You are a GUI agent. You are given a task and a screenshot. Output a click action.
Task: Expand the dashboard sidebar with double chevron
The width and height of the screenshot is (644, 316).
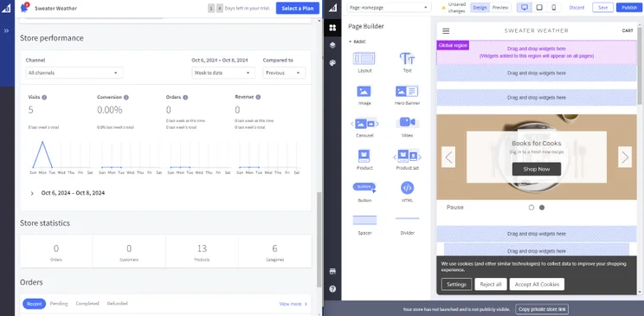tap(6, 31)
